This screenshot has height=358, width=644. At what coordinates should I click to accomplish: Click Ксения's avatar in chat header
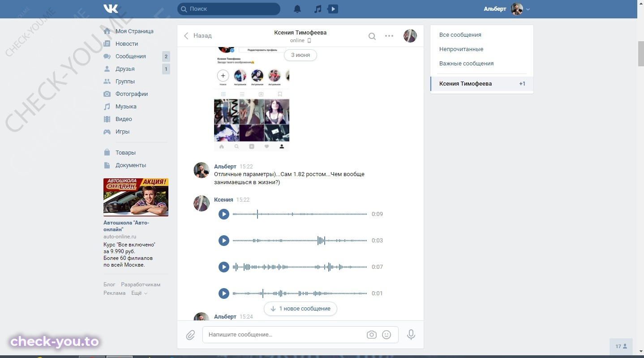[x=410, y=36]
